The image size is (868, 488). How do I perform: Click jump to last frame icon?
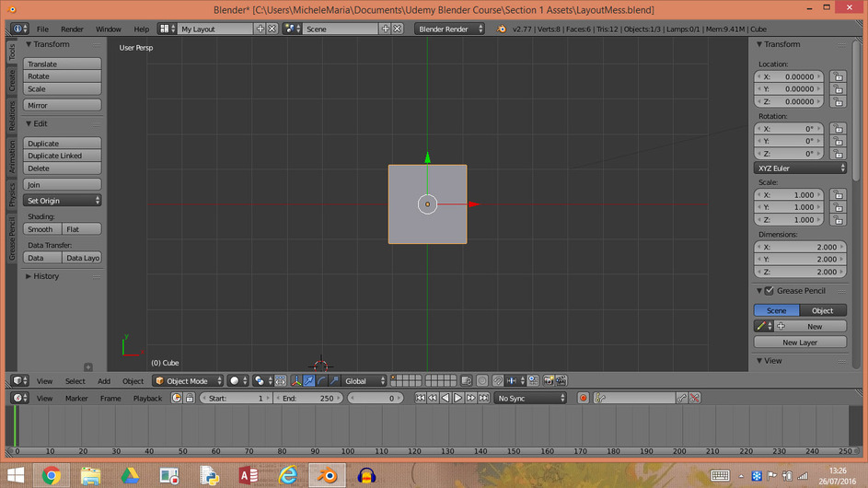483,399
